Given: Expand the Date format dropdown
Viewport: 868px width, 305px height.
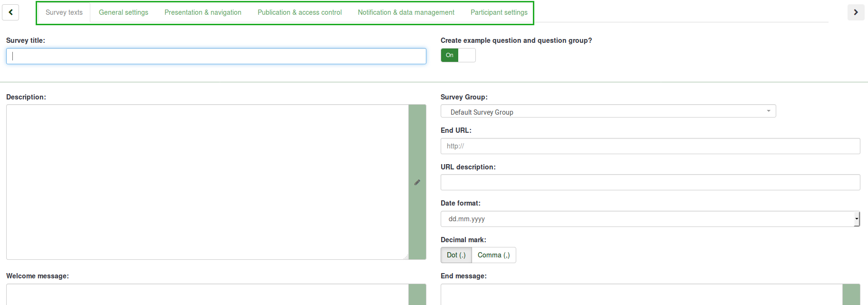Looking at the screenshot, I should coord(649,219).
